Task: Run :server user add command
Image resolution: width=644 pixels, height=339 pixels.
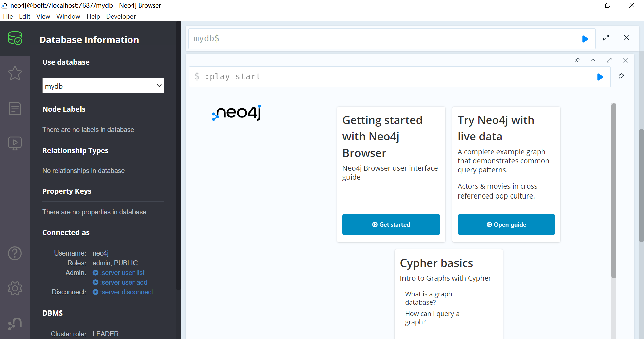Action: point(120,282)
